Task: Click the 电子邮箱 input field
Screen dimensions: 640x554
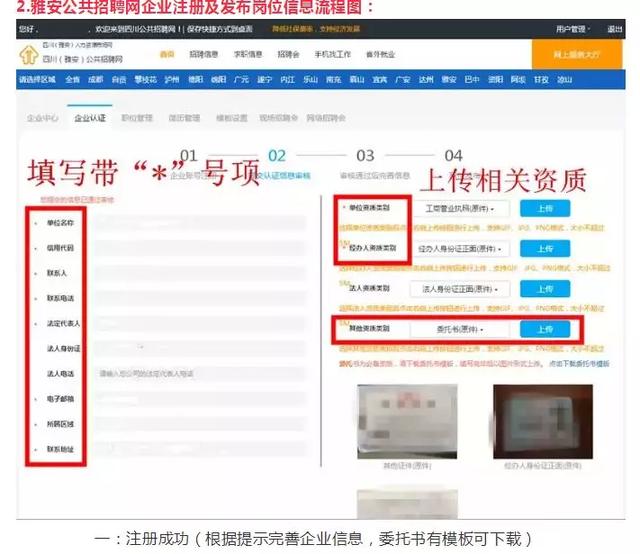Action: (200, 399)
